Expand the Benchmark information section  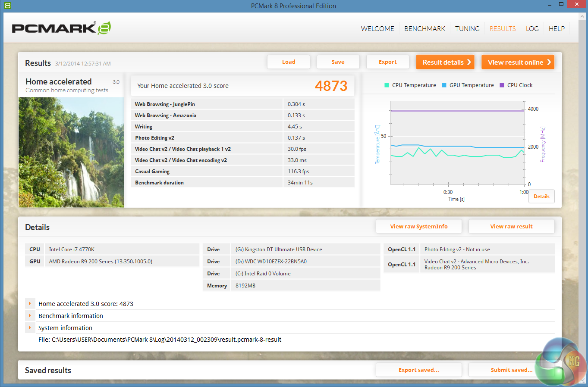point(30,316)
